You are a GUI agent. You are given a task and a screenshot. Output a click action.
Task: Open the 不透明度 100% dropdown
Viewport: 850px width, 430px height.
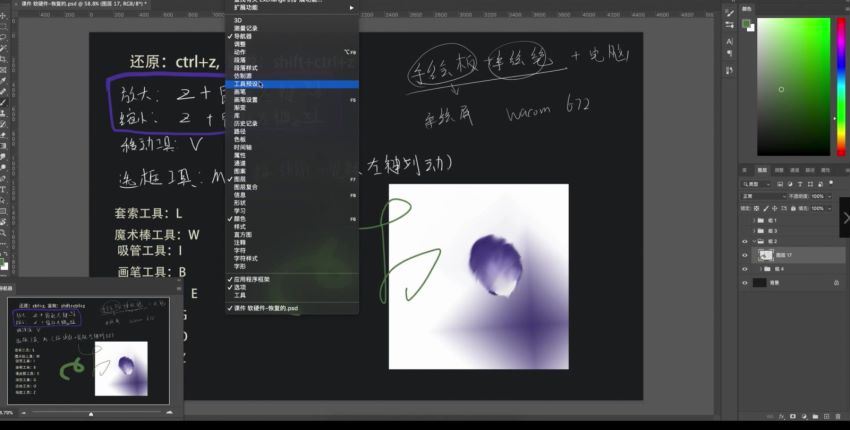point(830,196)
